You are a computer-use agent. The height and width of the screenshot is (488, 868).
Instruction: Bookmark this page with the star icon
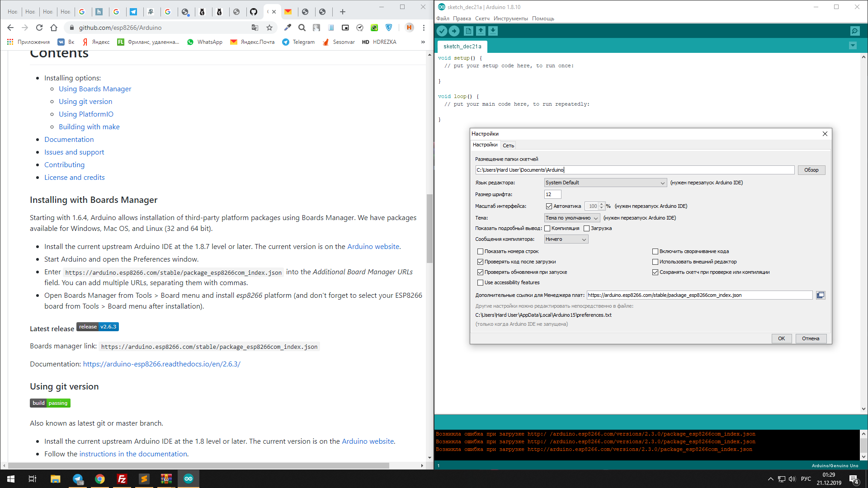(269, 28)
